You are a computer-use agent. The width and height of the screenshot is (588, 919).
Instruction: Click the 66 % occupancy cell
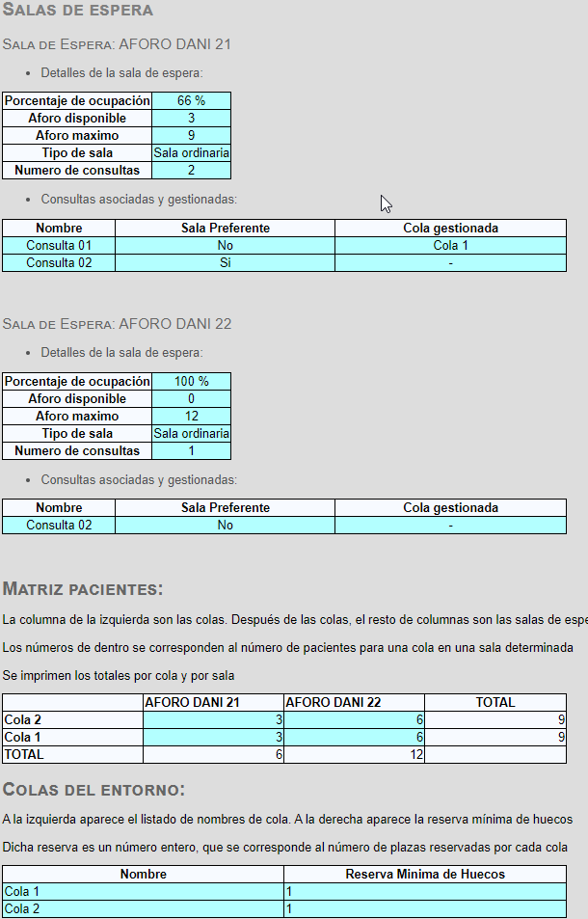192,101
